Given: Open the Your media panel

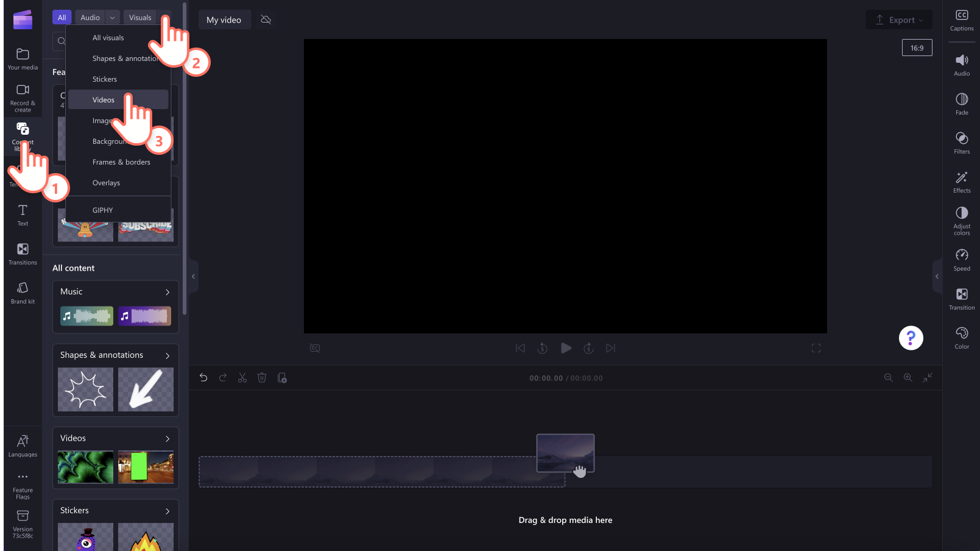Looking at the screenshot, I should point(22,58).
